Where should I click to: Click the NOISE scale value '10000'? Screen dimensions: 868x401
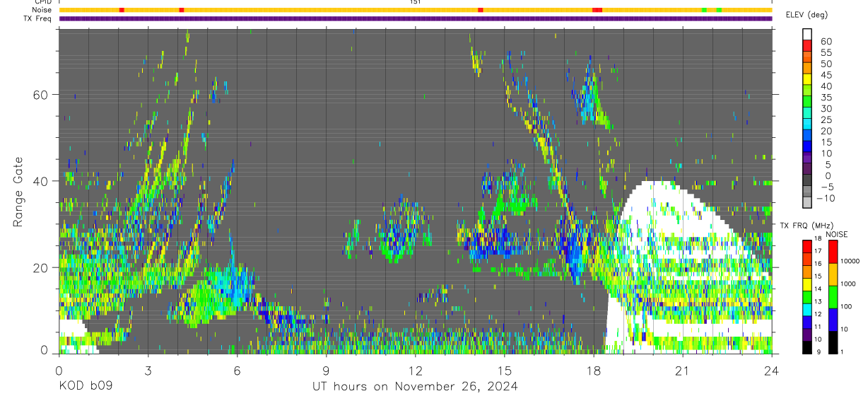click(x=850, y=262)
